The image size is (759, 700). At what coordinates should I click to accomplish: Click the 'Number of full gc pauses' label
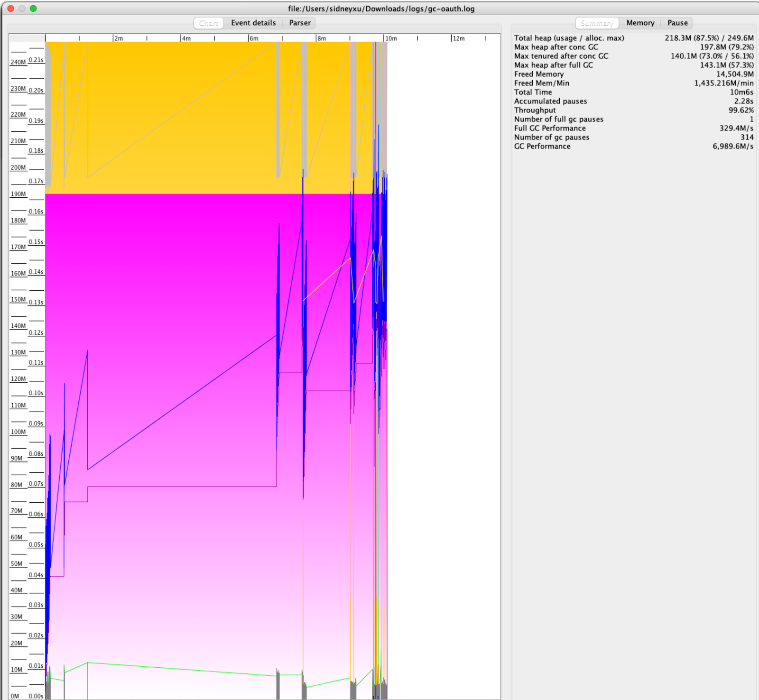[559, 119]
